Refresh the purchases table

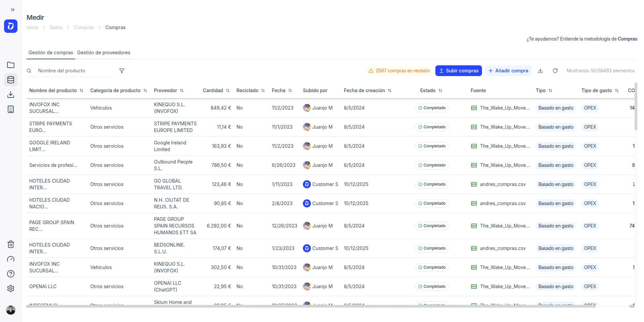555,71
